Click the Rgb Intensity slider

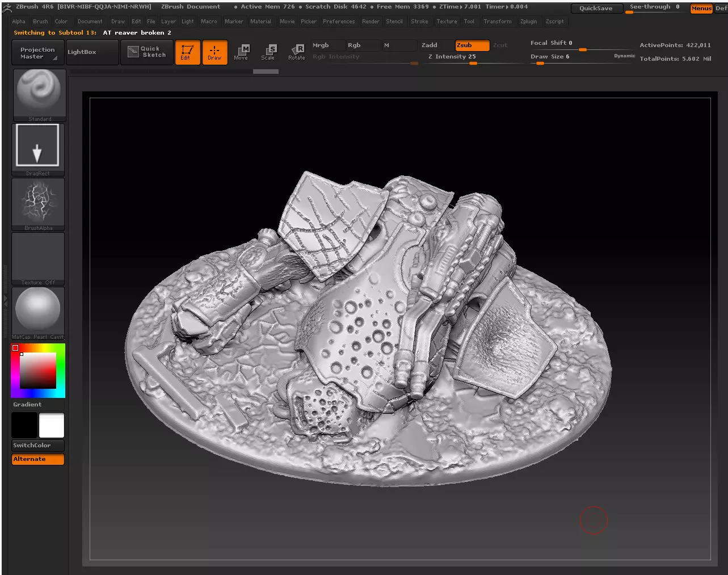(x=365, y=58)
